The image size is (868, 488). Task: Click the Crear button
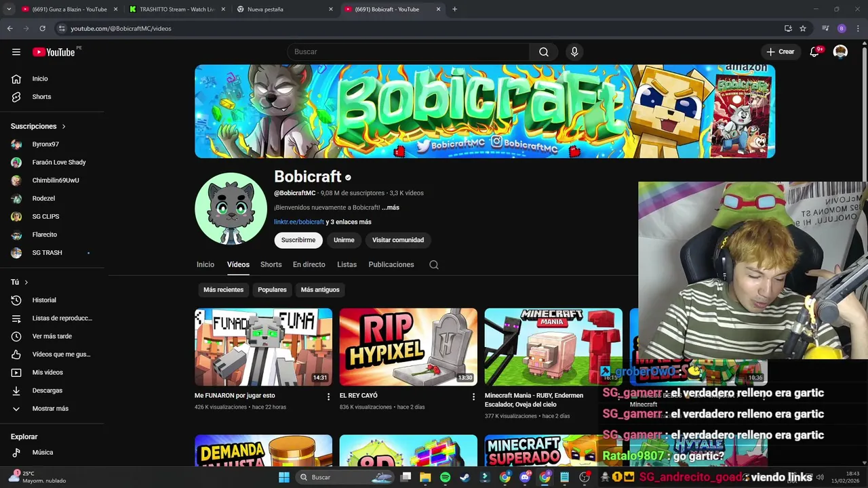tap(780, 52)
